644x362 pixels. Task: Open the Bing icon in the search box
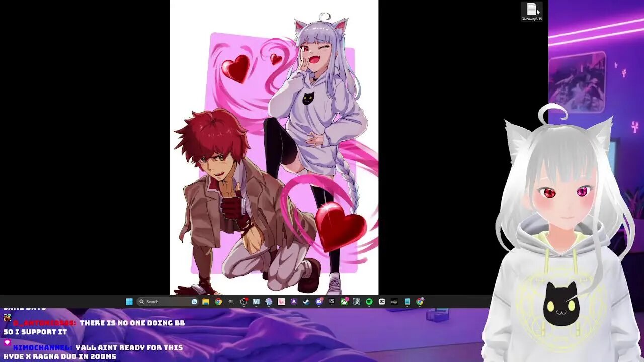[194, 302]
